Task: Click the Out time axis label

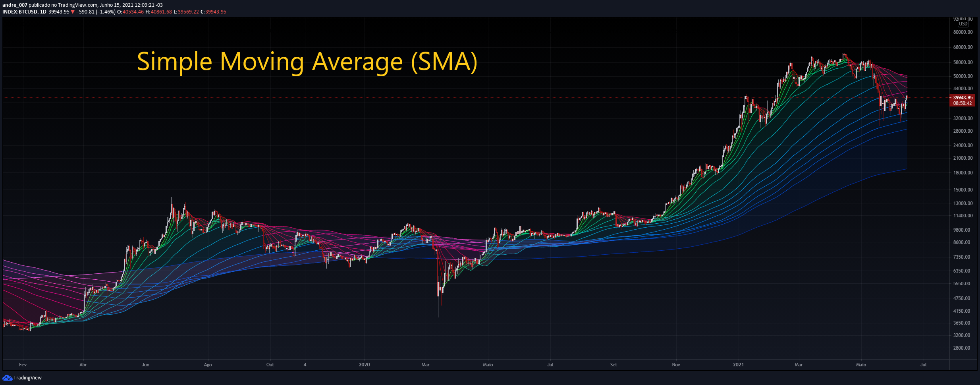Action: click(x=270, y=365)
